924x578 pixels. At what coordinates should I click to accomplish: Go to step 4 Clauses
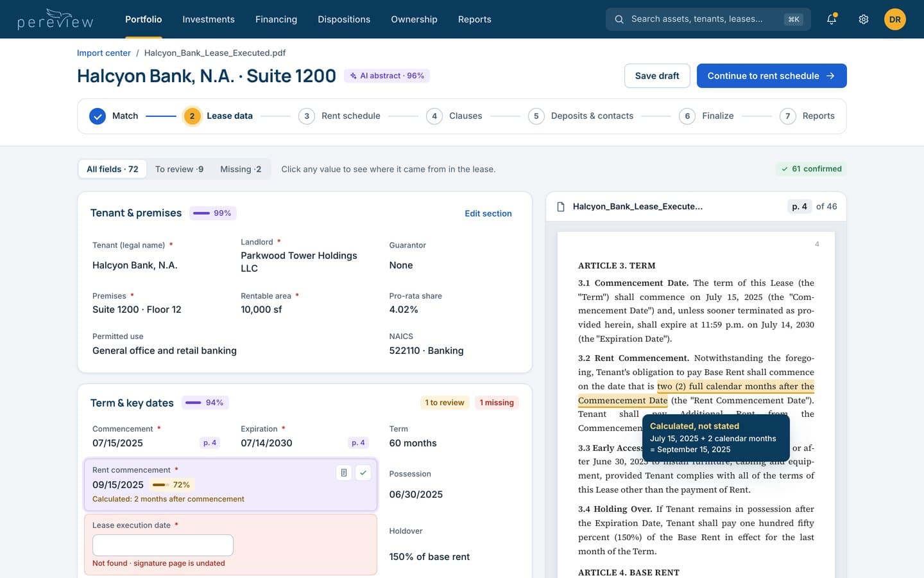454,116
